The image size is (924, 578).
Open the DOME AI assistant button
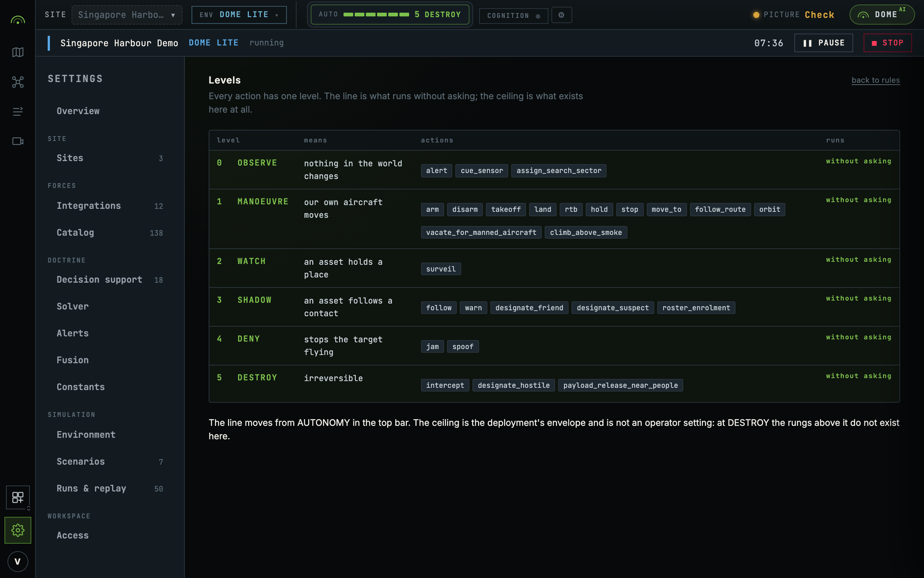(882, 15)
